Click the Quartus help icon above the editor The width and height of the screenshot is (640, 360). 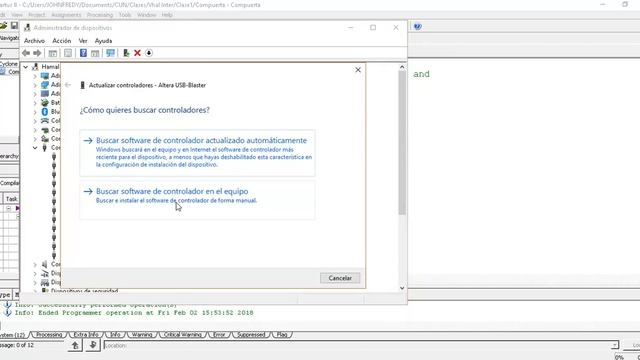[x=417, y=27]
